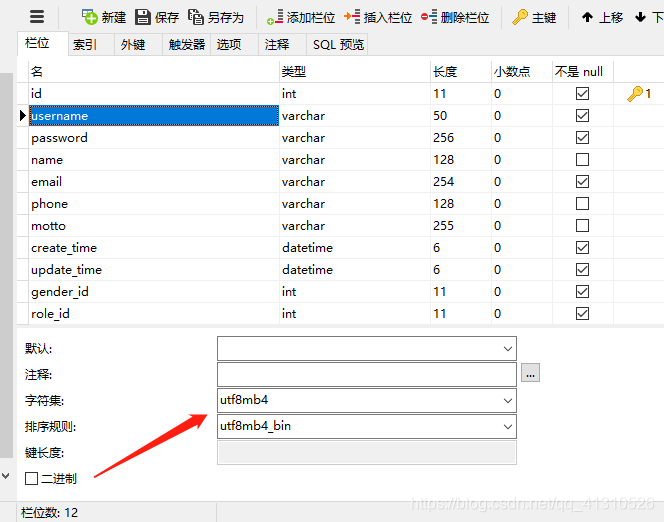The image size is (664, 522).
Task: Click the 类型 column header
Action: 355,72
